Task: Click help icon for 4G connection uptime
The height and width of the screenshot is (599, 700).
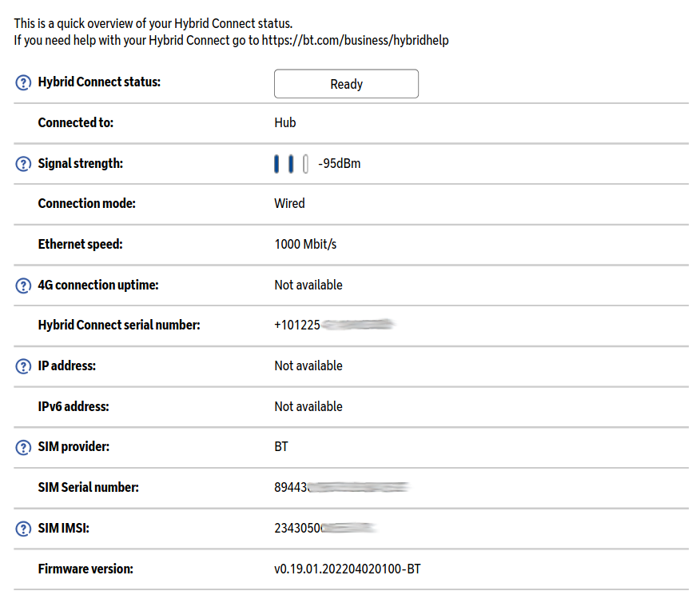Action: point(23,286)
